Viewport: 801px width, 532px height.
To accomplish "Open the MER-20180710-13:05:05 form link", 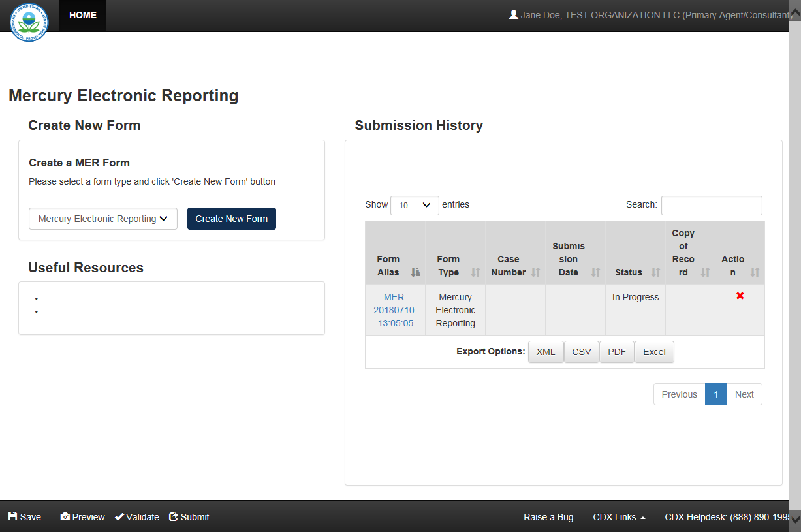I will (x=395, y=310).
